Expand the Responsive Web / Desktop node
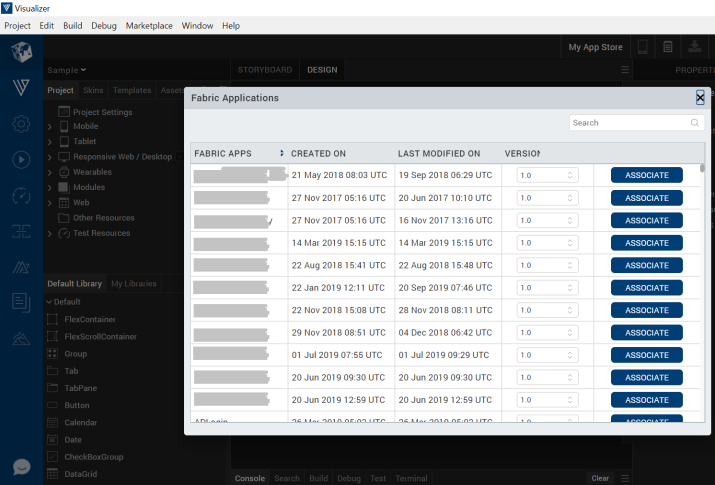 (50, 157)
